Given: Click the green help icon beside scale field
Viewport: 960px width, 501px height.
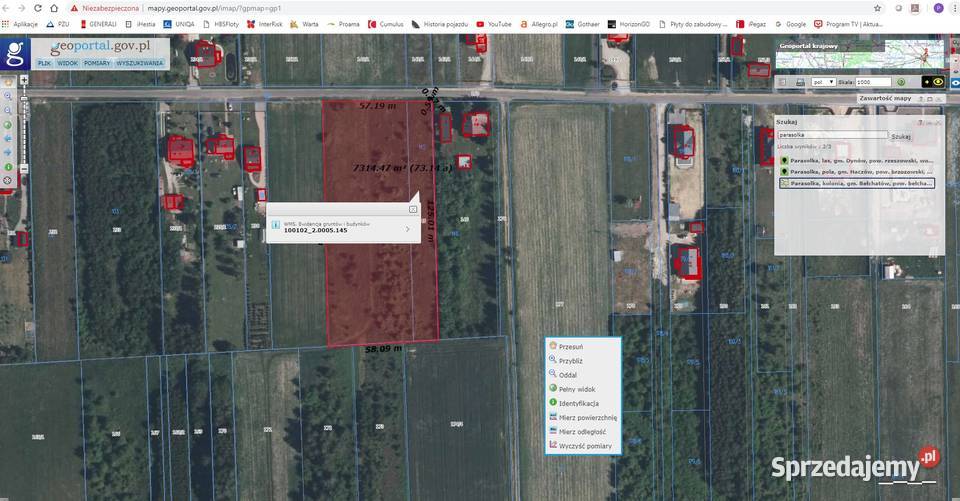Looking at the screenshot, I should click(900, 82).
